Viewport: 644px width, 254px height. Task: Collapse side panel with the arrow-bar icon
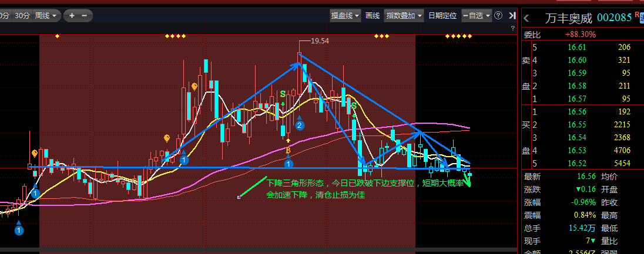coord(512,16)
